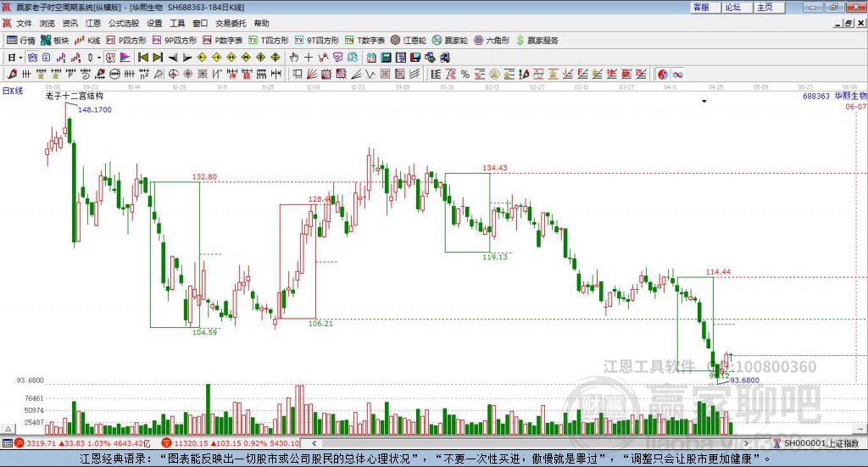
Task: Select the percent % tool
Action: pyautogui.click(x=465, y=74)
